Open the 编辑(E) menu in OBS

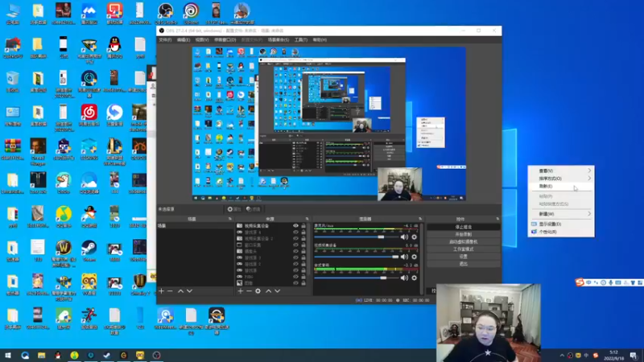(184, 39)
